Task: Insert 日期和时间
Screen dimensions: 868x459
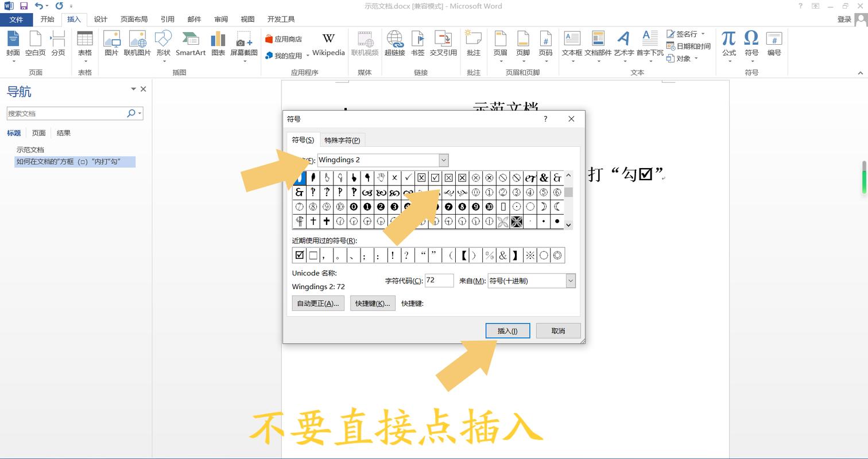Action: [x=689, y=46]
